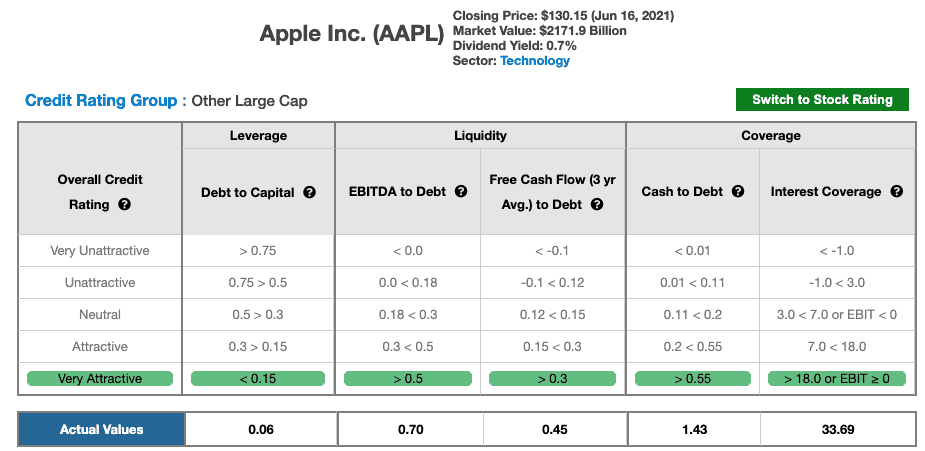Screen dimensions: 925x451
Task: Click the Apple Inc. (AAPL) title
Action: (352, 34)
